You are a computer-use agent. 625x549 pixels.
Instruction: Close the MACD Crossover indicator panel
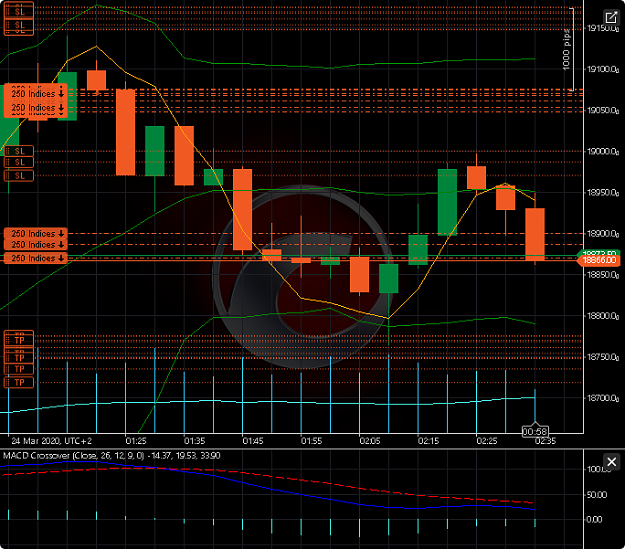point(611,462)
